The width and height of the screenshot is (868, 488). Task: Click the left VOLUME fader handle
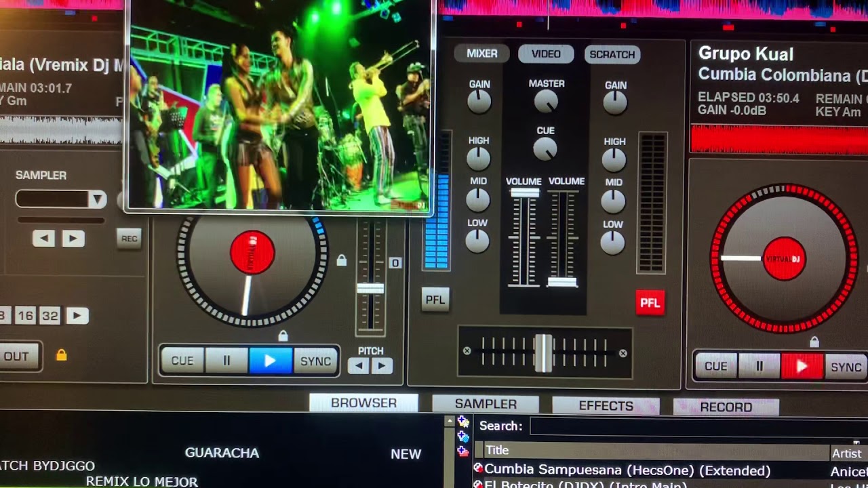click(524, 193)
